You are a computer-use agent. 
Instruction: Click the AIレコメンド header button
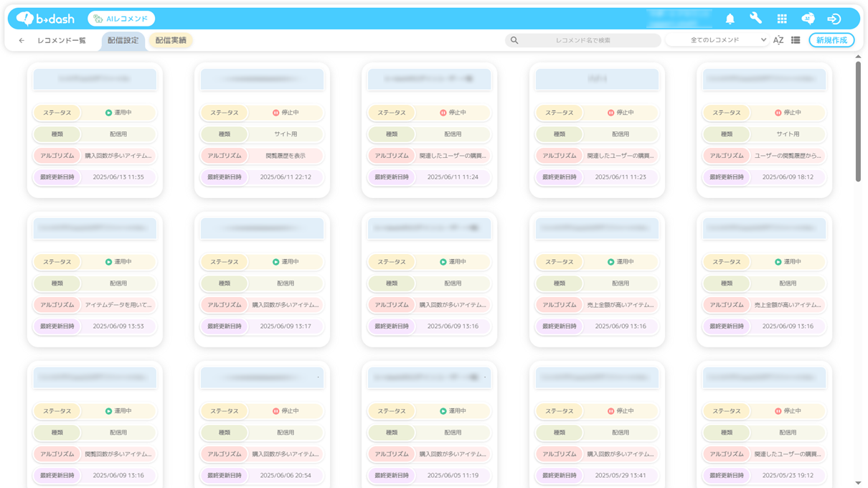[x=121, y=19]
